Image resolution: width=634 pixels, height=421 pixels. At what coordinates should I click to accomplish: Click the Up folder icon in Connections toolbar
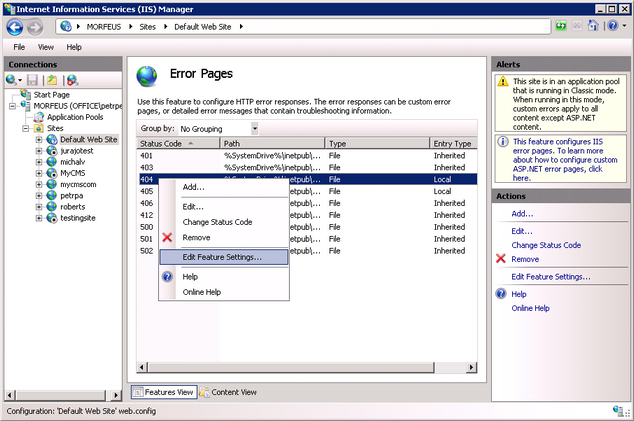[52, 80]
